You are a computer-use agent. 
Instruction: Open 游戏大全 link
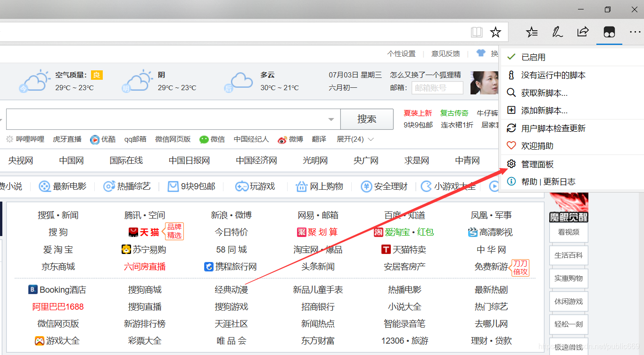click(x=58, y=341)
